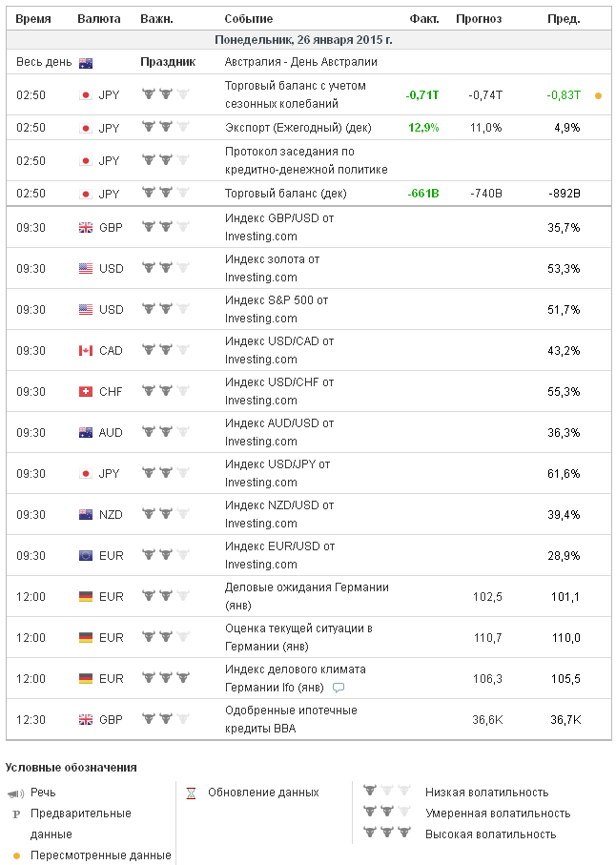This screenshot has height=865, width=616.
Task: Click the Australia flag in the holiday row
Action: pyautogui.click(x=86, y=63)
